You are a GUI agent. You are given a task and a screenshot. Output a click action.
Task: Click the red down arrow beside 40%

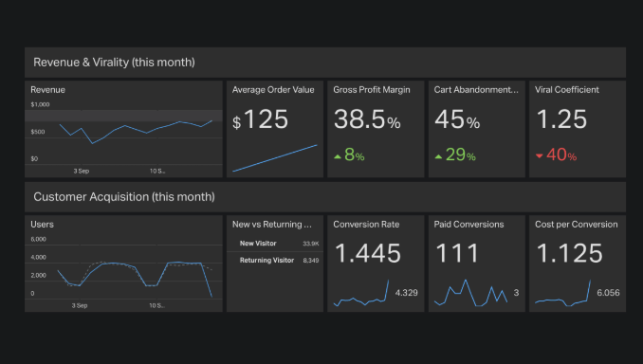pos(540,155)
